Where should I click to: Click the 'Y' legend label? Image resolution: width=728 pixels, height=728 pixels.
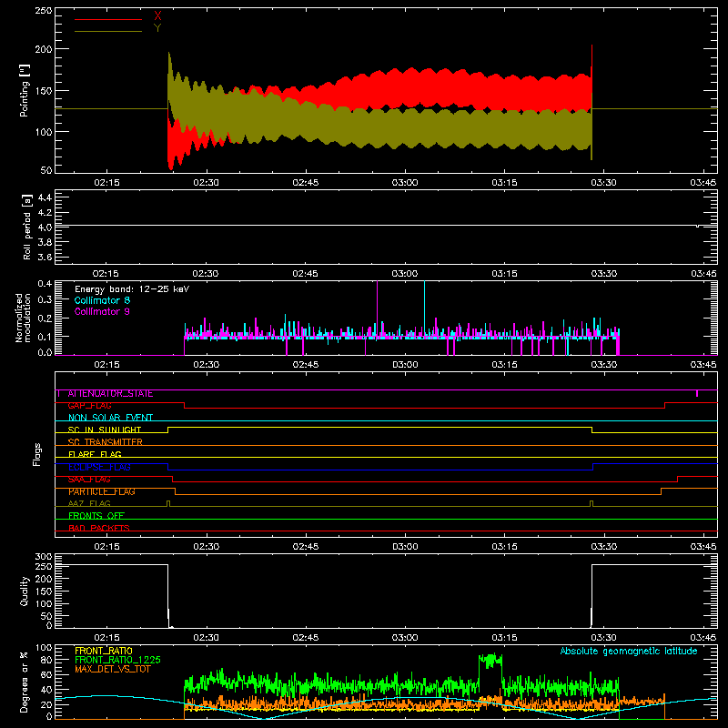157,28
